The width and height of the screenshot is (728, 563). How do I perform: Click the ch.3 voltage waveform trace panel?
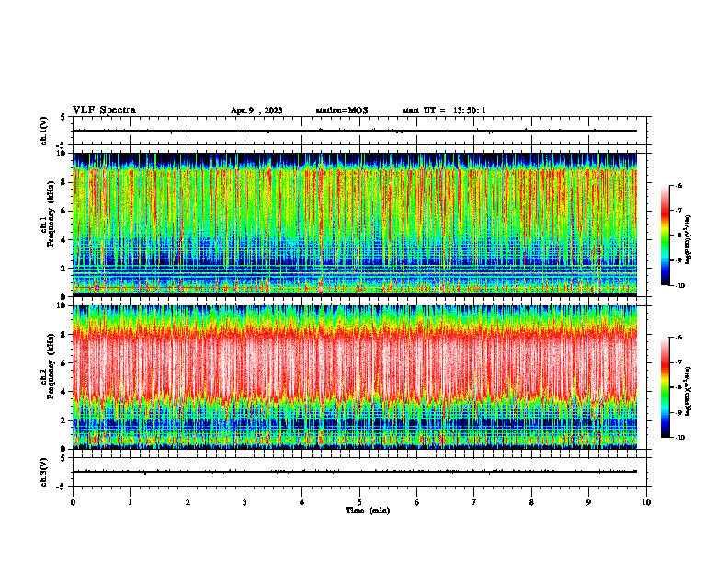(361, 472)
